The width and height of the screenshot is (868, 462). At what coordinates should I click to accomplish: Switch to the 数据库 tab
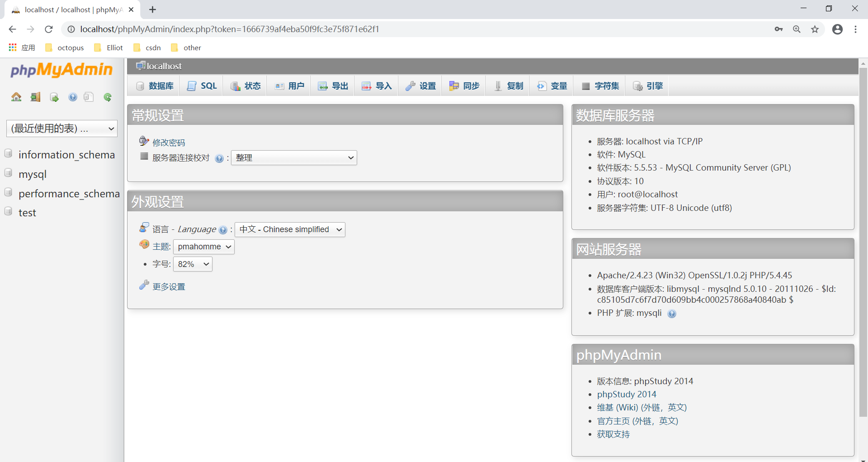155,86
